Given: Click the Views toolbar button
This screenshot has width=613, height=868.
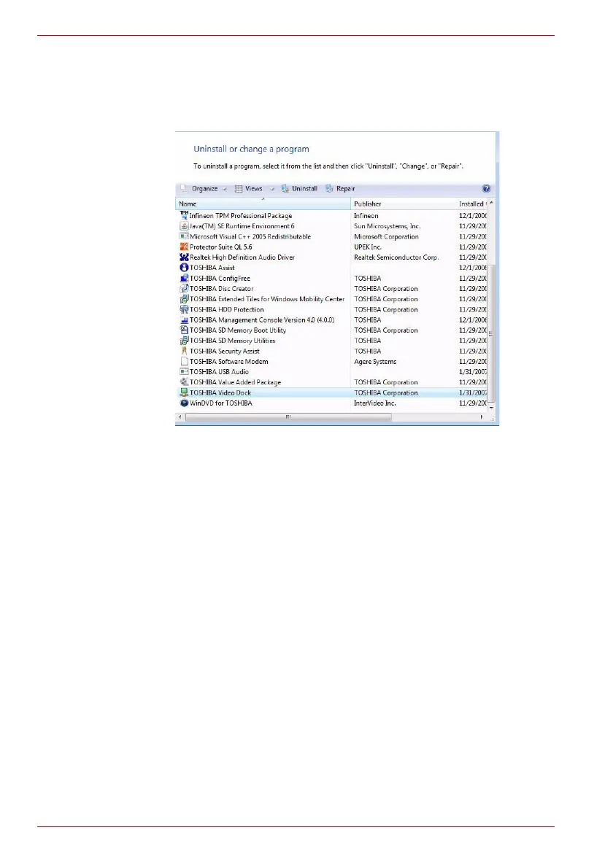Looking at the screenshot, I should (x=249, y=189).
